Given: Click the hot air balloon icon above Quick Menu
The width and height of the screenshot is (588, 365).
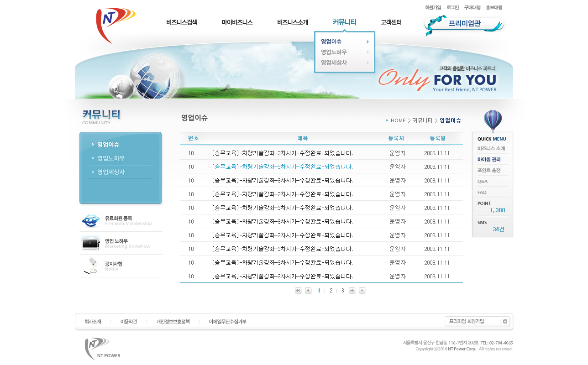Looking at the screenshot, I should point(493,121).
